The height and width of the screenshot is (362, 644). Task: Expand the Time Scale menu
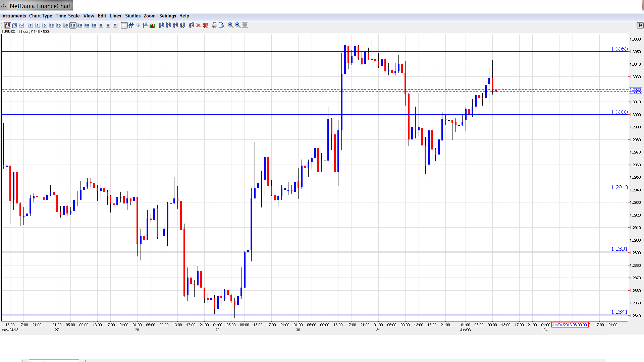coord(67,16)
